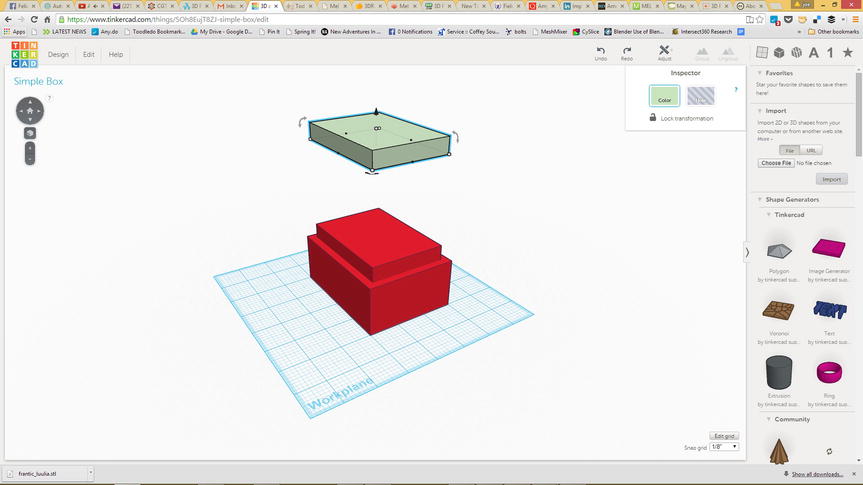Click the striped Hole swatch in Inspector
Screen dimensions: 863x485
(x=701, y=96)
